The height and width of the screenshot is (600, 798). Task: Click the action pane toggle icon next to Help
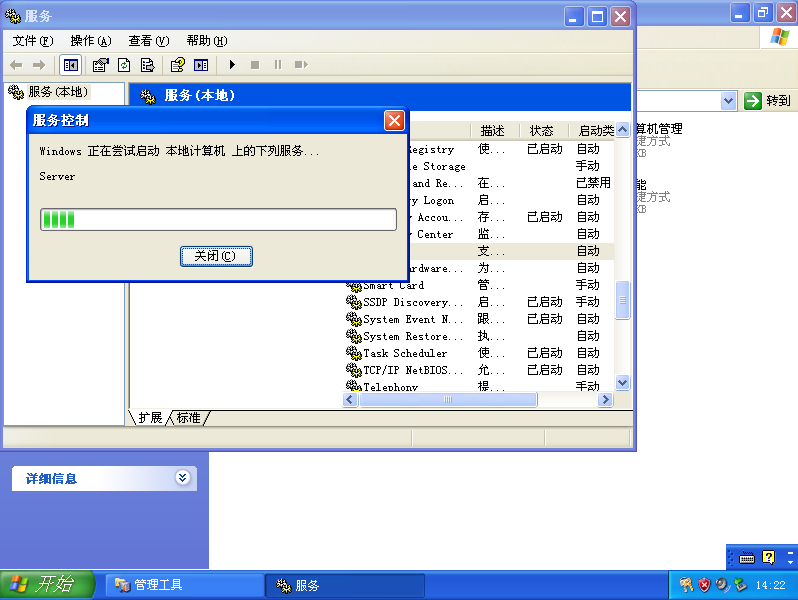(x=201, y=65)
